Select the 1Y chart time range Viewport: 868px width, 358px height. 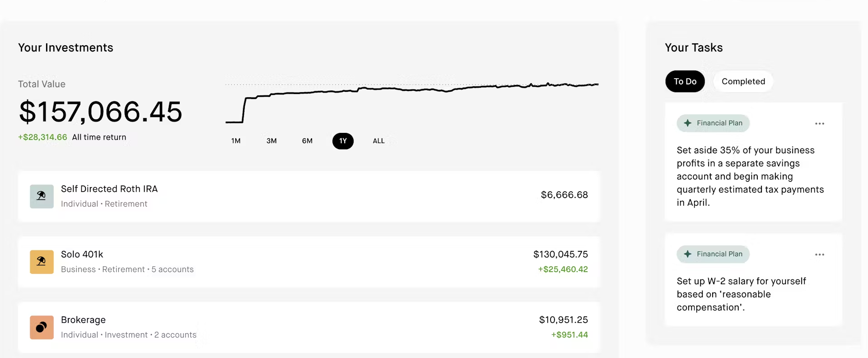pos(343,141)
